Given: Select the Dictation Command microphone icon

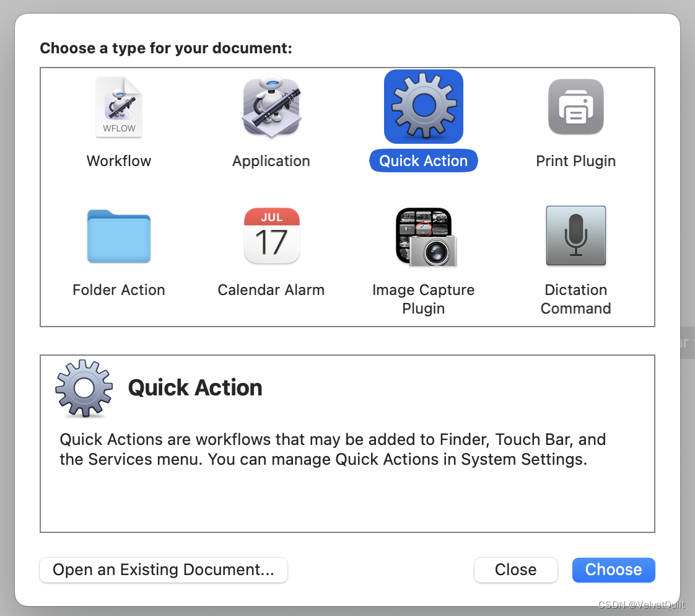Looking at the screenshot, I should (x=576, y=235).
